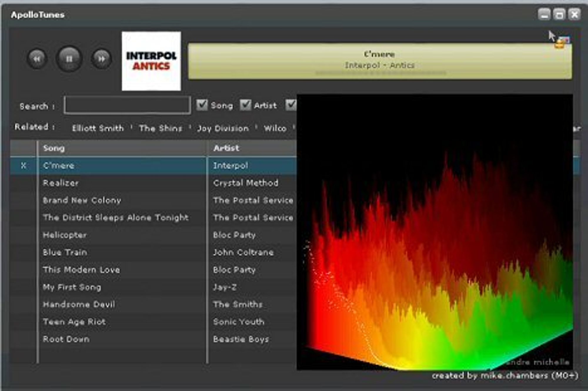Sort by the Artist column header
The height and width of the screenshot is (391, 588).
[252, 148]
